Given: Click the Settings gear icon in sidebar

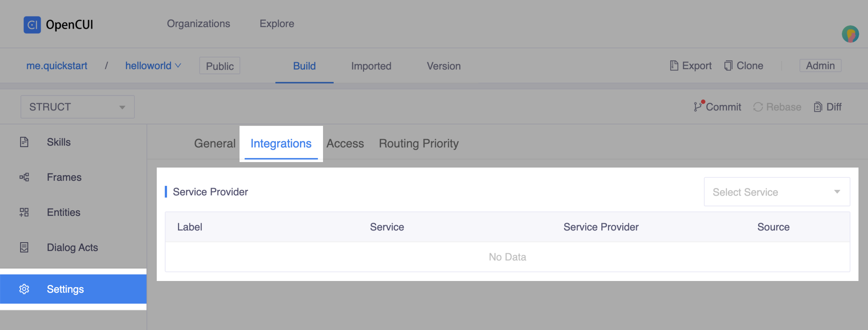Looking at the screenshot, I should 24,289.
